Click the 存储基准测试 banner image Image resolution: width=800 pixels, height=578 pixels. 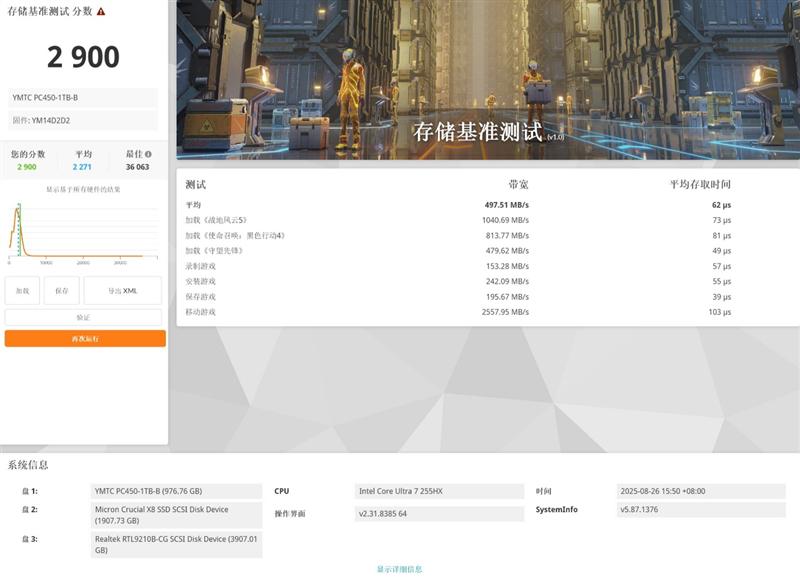point(488,80)
